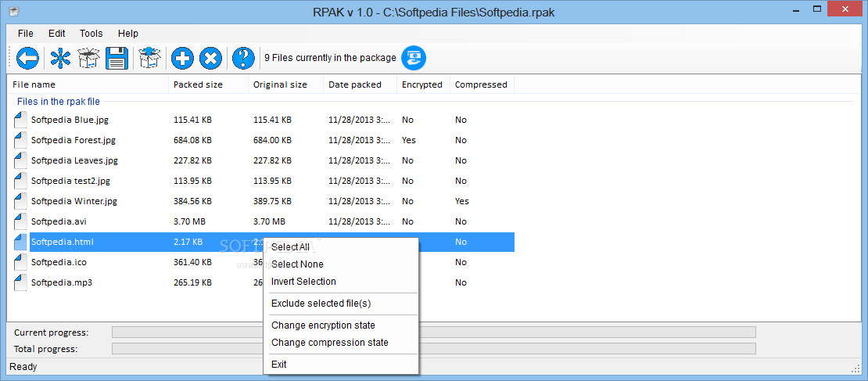Click the file icon next to Softpedia test2.jpg
The image size is (868, 381).
pos(20,181)
